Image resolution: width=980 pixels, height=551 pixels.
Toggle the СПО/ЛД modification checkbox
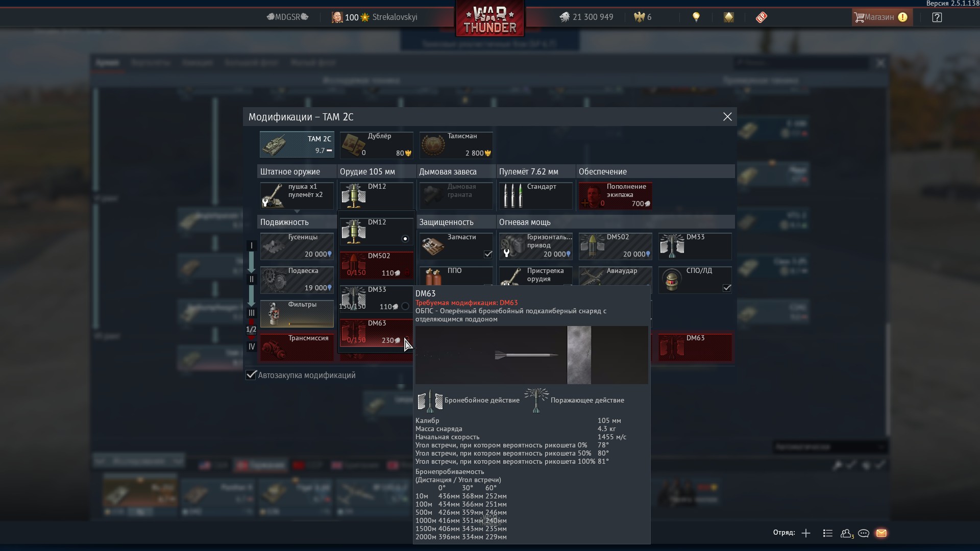[727, 288]
